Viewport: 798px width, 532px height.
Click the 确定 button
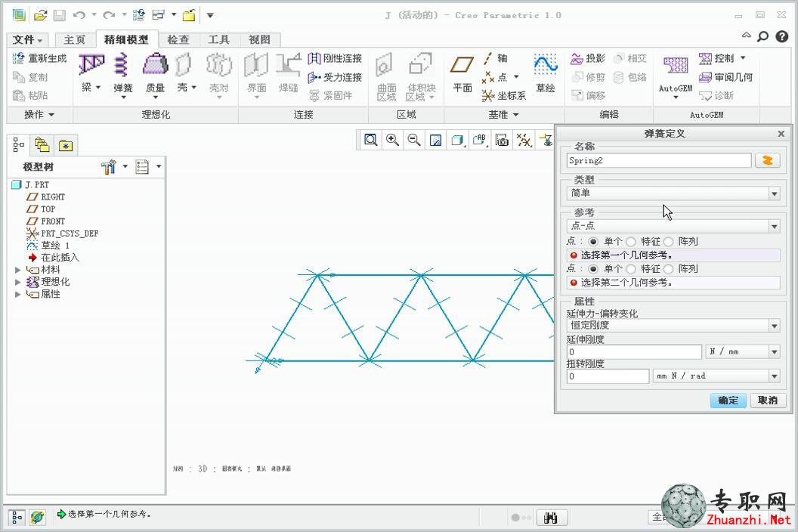click(728, 401)
